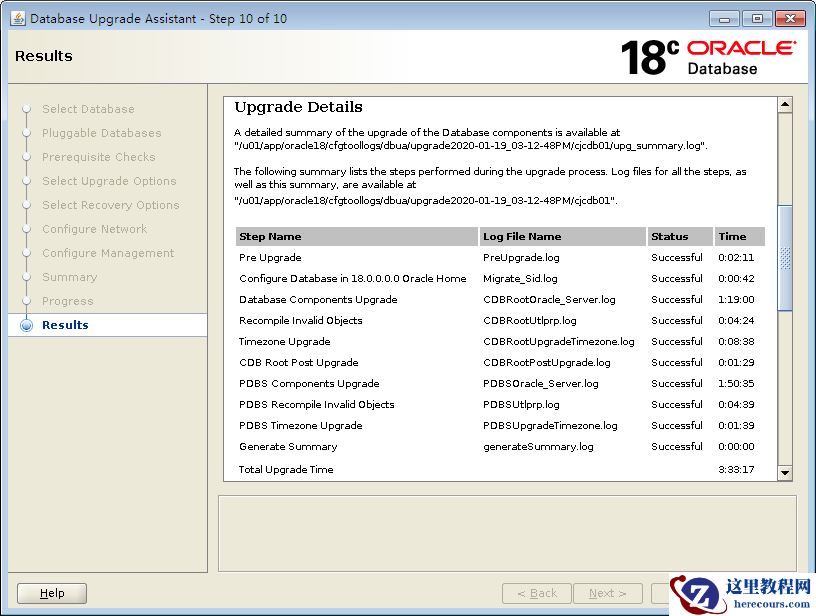Click the Time column header

[740, 237]
